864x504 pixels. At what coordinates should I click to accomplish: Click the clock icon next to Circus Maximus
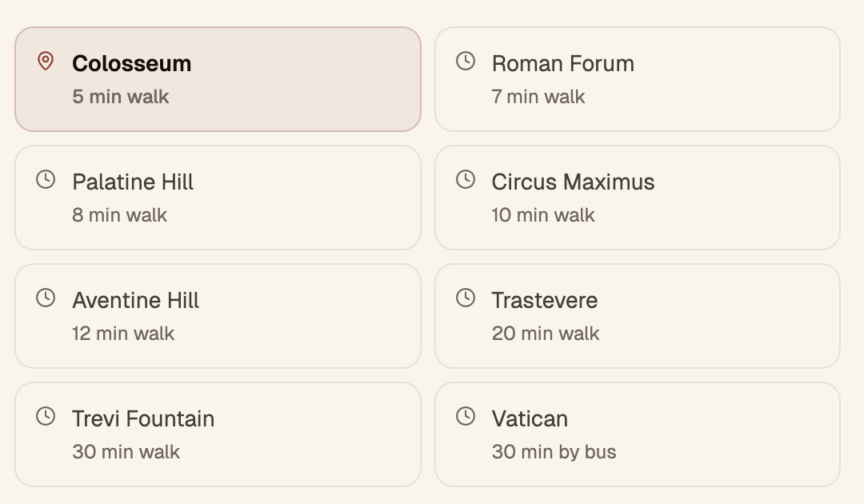466,179
